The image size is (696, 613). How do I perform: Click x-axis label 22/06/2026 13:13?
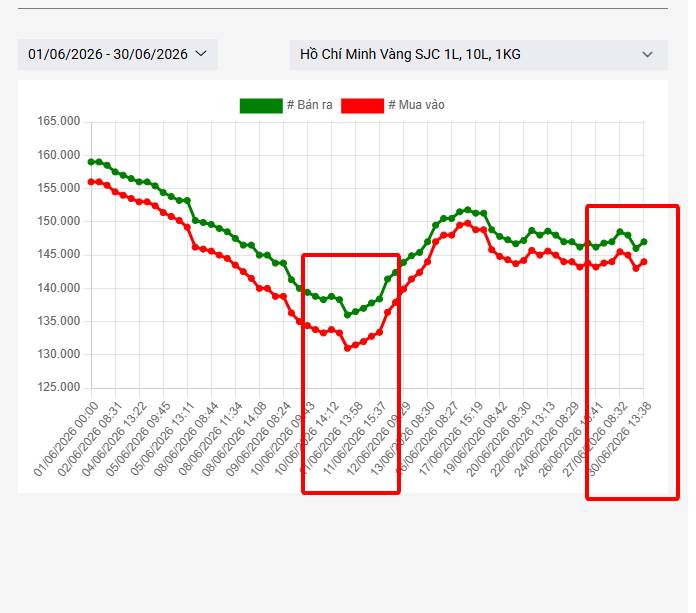pos(521,439)
